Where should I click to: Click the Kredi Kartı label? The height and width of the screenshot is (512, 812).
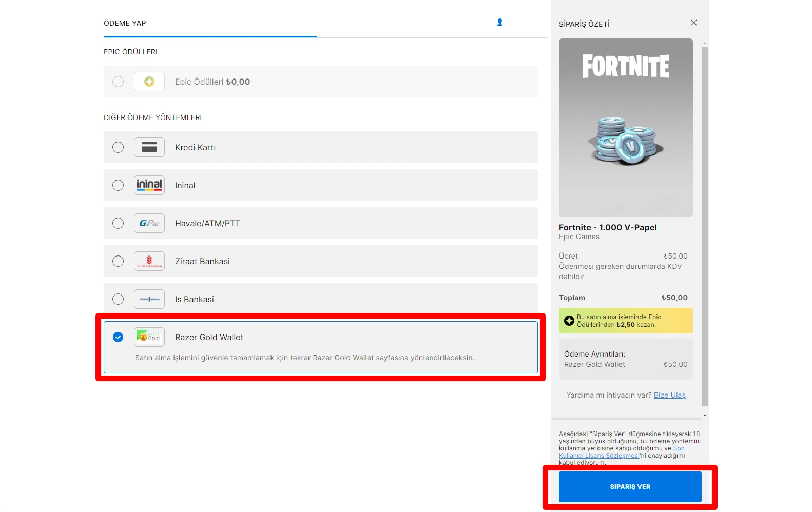click(195, 147)
